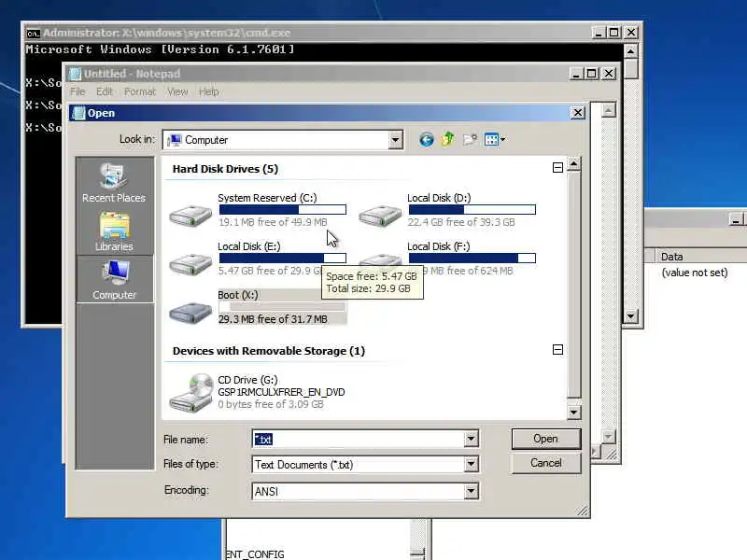Open Recent Places in sidebar
This screenshot has height=560, width=747.
click(114, 183)
